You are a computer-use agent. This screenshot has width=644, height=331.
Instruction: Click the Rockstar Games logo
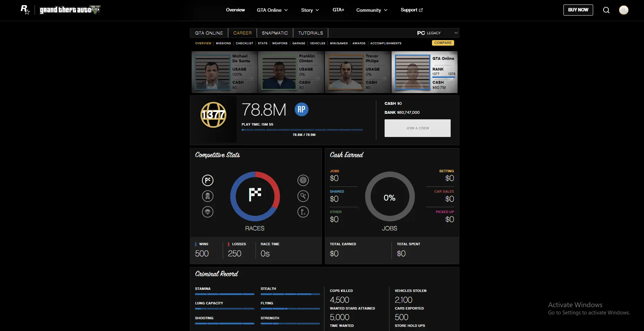tap(25, 10)
